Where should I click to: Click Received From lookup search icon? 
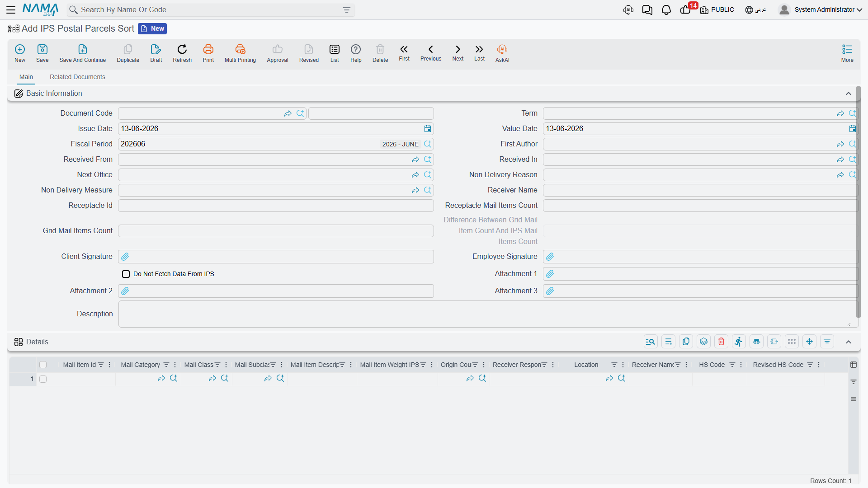[x=428, y=160]
